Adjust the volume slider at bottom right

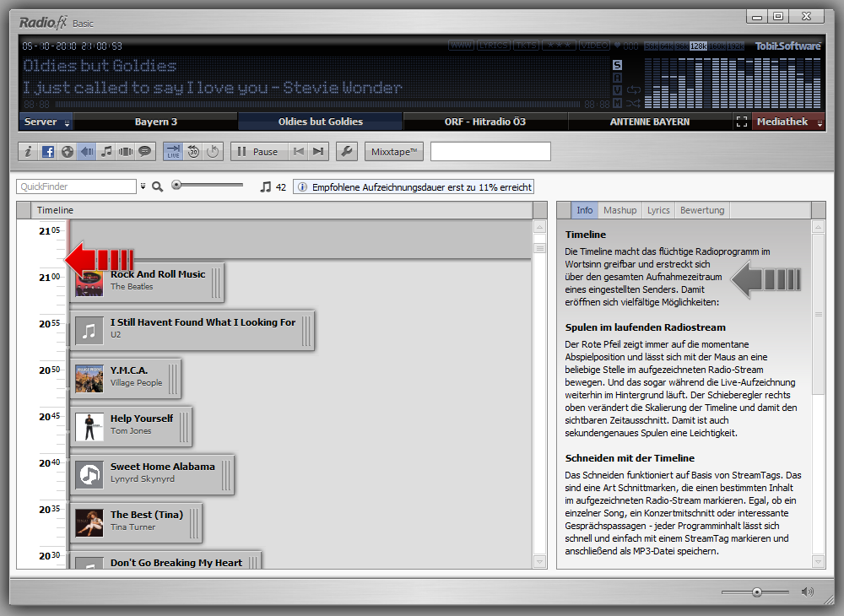click(x=757, y=592)
